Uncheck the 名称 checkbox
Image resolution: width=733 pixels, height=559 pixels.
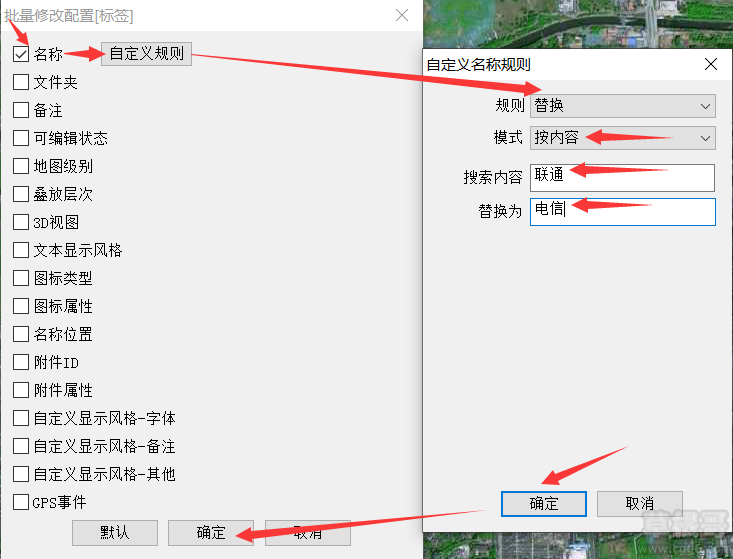pyautogui.click(x=21, y=54)
